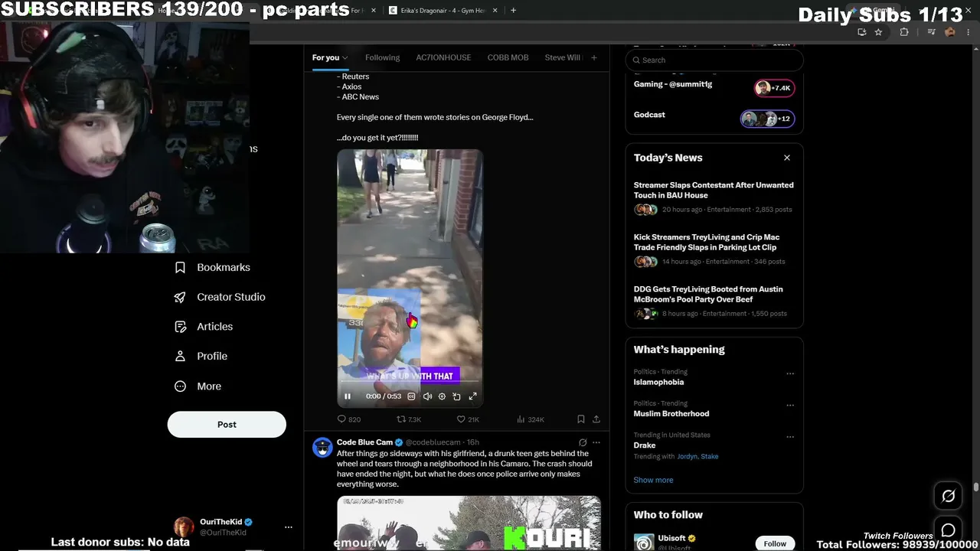Open the Chrome three-dot menu
The image size is (980, 551).
pyautogui.click(x=967, y=32)
